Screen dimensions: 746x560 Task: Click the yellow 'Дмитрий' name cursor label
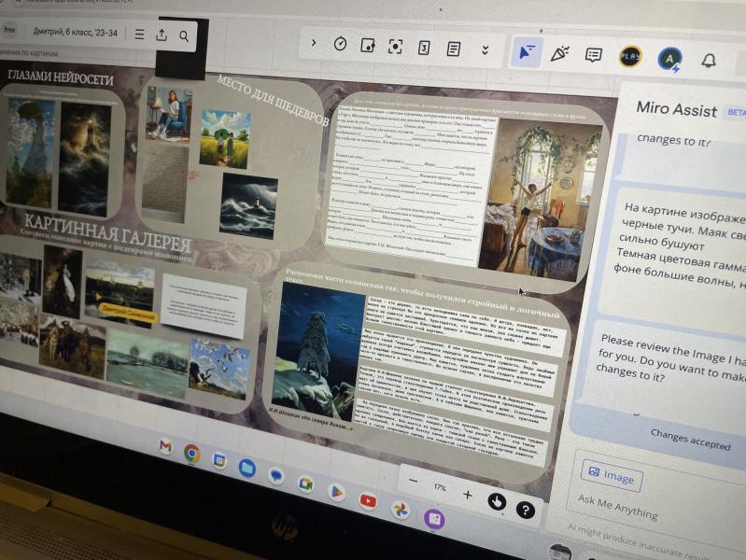point(128,313)
